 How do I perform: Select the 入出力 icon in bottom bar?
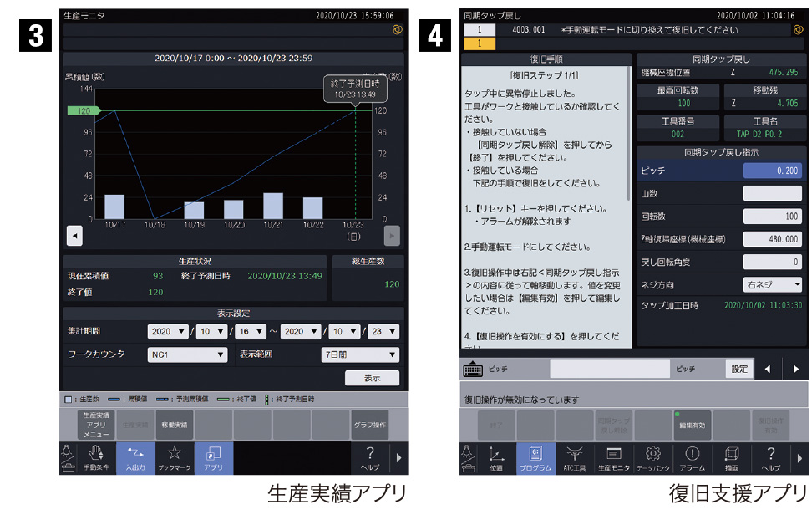pyautogui.click(x=135, y=458)
